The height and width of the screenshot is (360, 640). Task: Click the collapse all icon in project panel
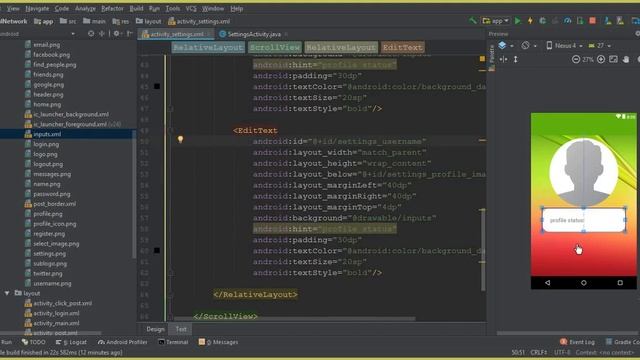tap(102, 33)
